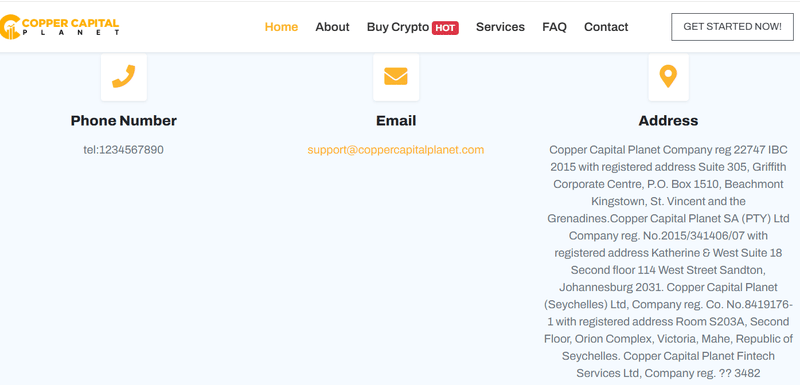Click the envelope email icon

point(396,76)
